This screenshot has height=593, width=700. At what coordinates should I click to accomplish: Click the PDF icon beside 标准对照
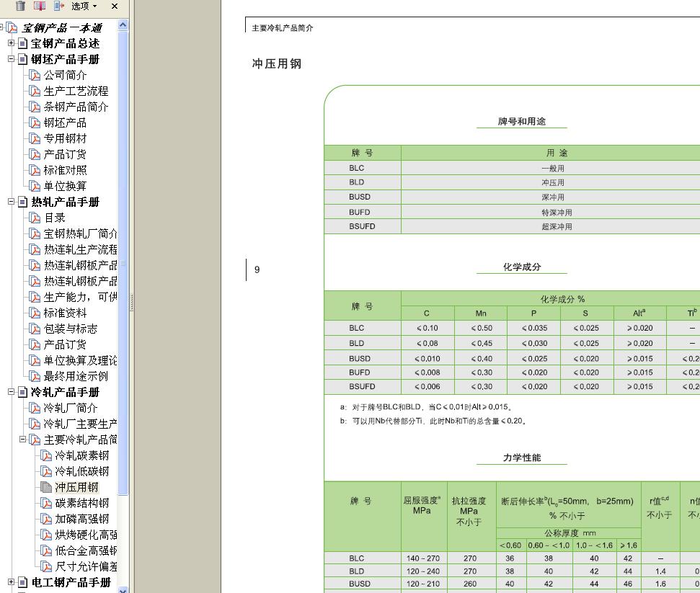(35, 170)
